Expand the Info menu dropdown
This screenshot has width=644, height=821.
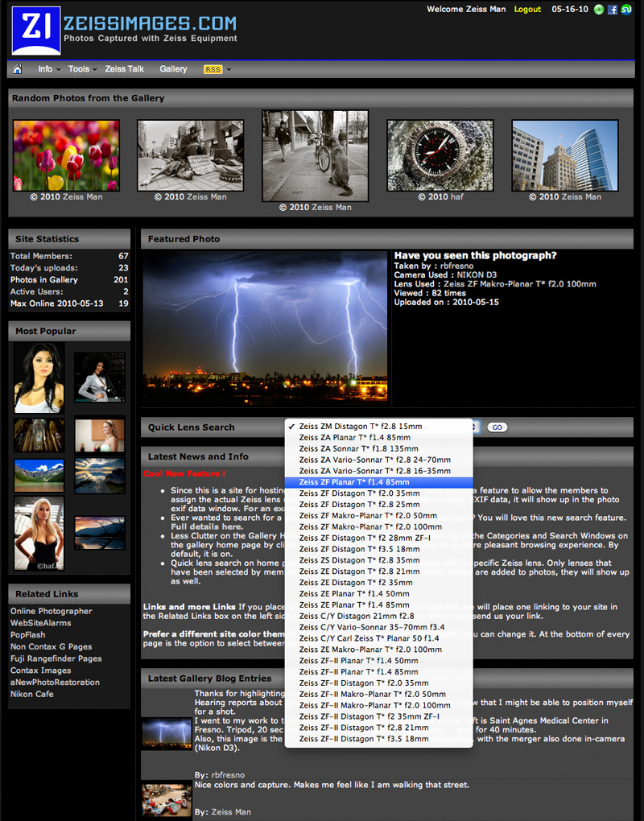45,69
